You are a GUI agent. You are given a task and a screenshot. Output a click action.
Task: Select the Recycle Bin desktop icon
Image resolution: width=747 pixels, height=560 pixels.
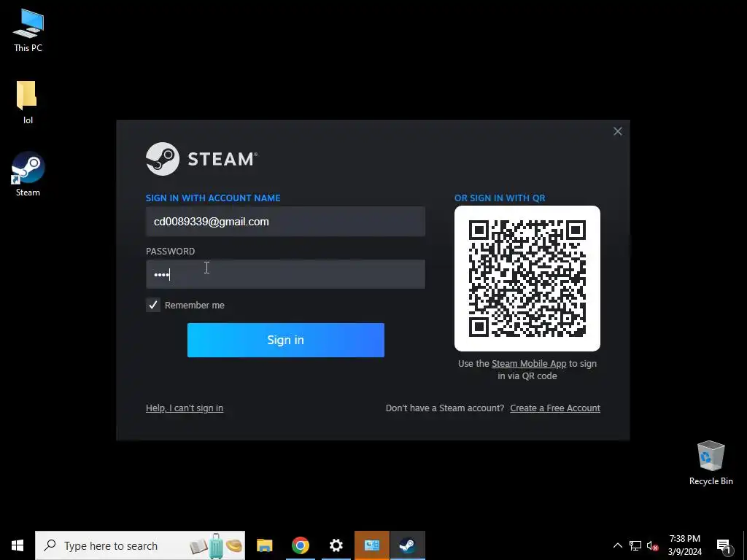pos(711,463)
